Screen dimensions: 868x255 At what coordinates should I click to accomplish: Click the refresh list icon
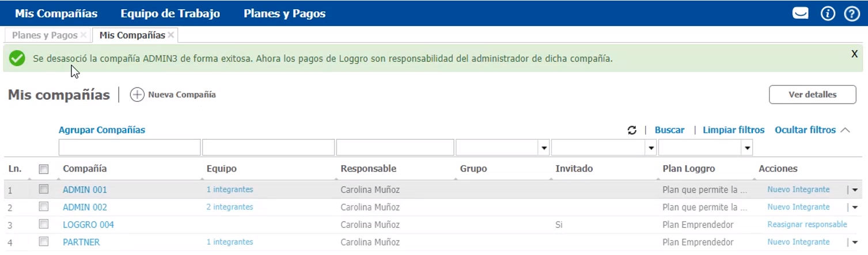[x=632, y=130]
